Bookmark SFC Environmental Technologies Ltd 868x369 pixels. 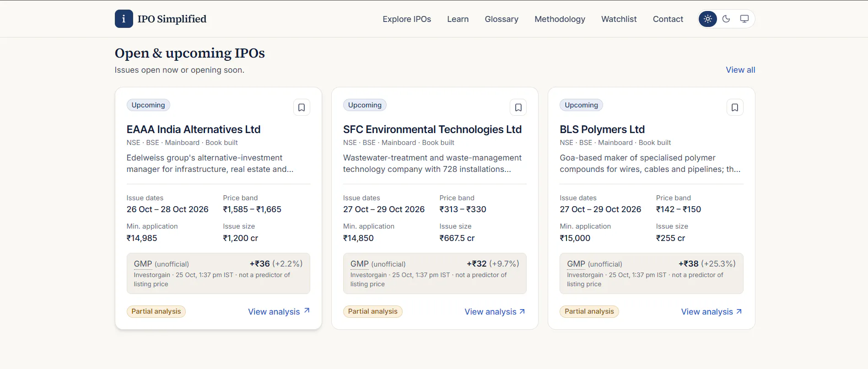[518, 107]
